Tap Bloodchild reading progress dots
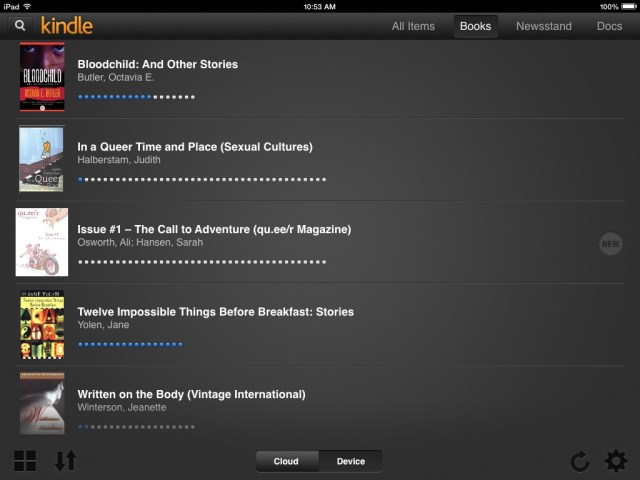 click(x=136, y=97)
